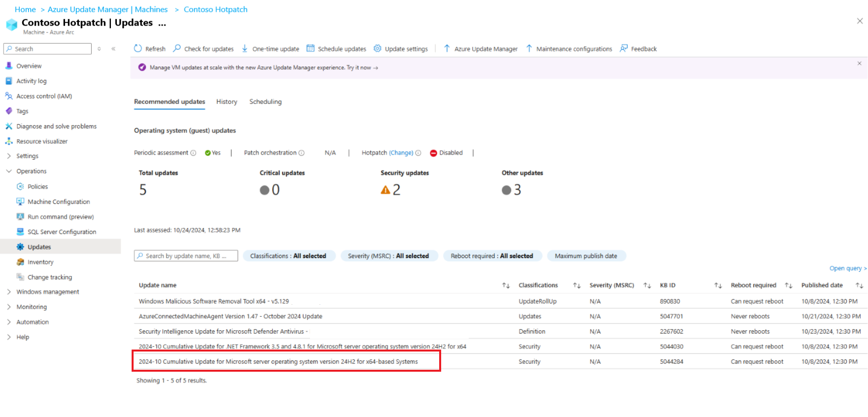
Task: Sort by Update name column
Action: click(x=506, y=286)
